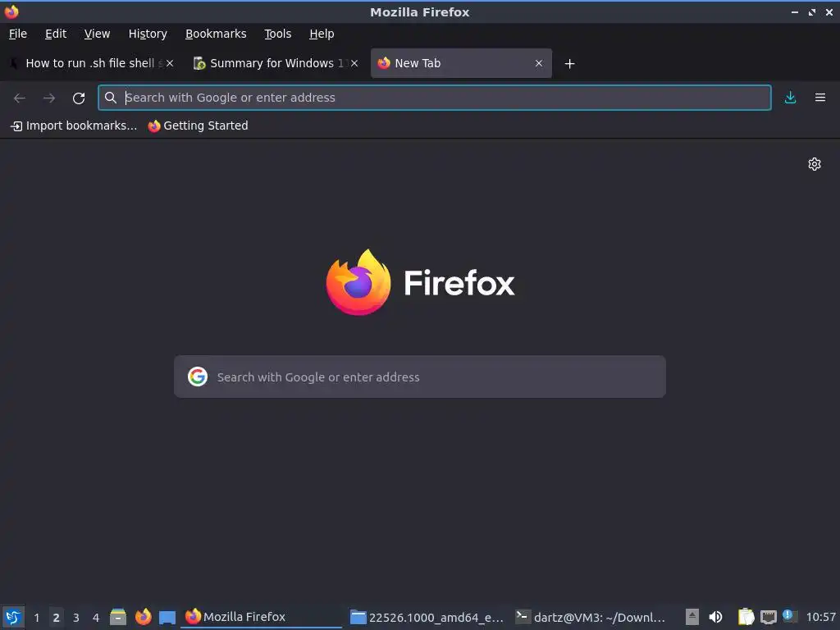This screenshot has width=840, height=630.
Task: Click the center Search with Google box
Action: 420,377
